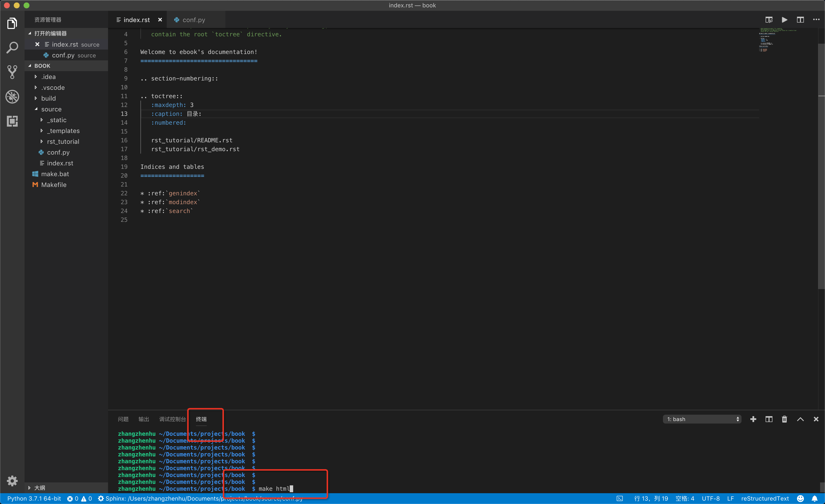Viewport: 825px width, 504px height.
Task: Change indentation via 空格: 4
Action: point(685,499)
